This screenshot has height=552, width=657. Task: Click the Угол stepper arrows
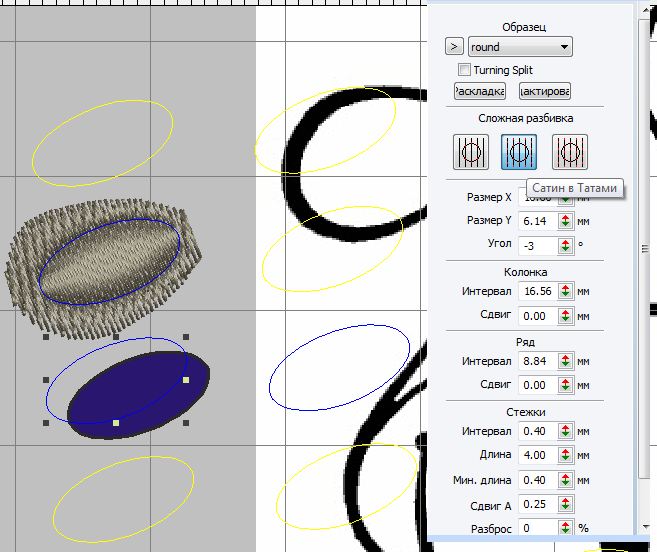pyautogui.click(x=565, y=243)
